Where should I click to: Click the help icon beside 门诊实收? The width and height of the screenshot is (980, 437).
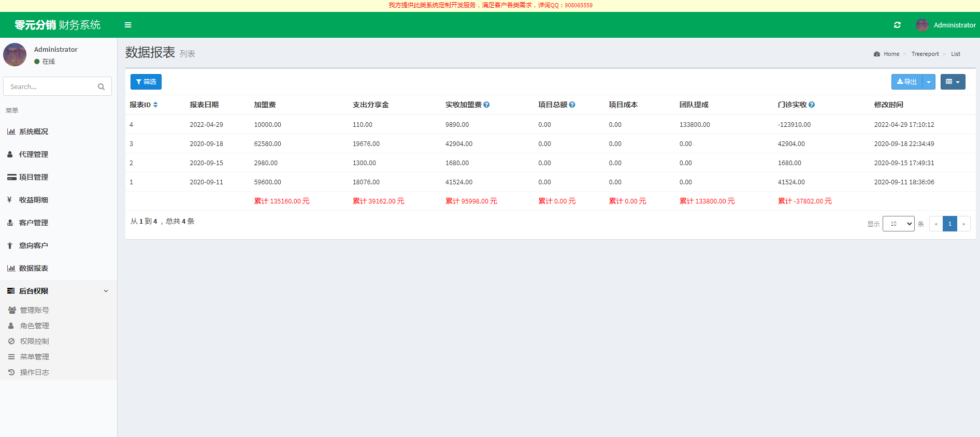pyautogui.click(x=812, y=105)
